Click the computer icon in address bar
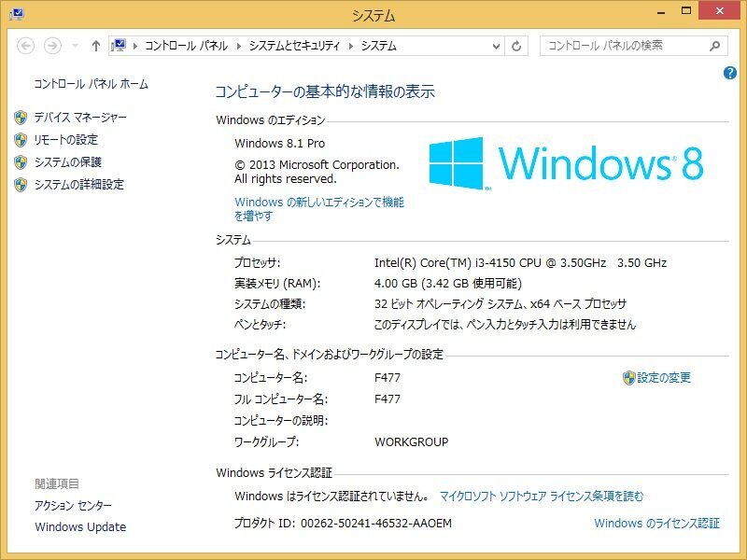747x560 pixels. click(x=119, y=46)
